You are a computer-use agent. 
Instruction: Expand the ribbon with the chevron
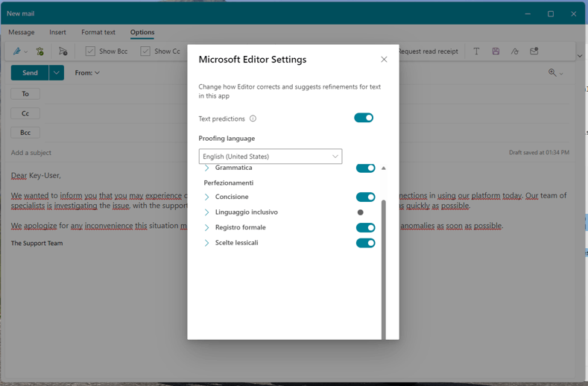(x=580, y=56)
